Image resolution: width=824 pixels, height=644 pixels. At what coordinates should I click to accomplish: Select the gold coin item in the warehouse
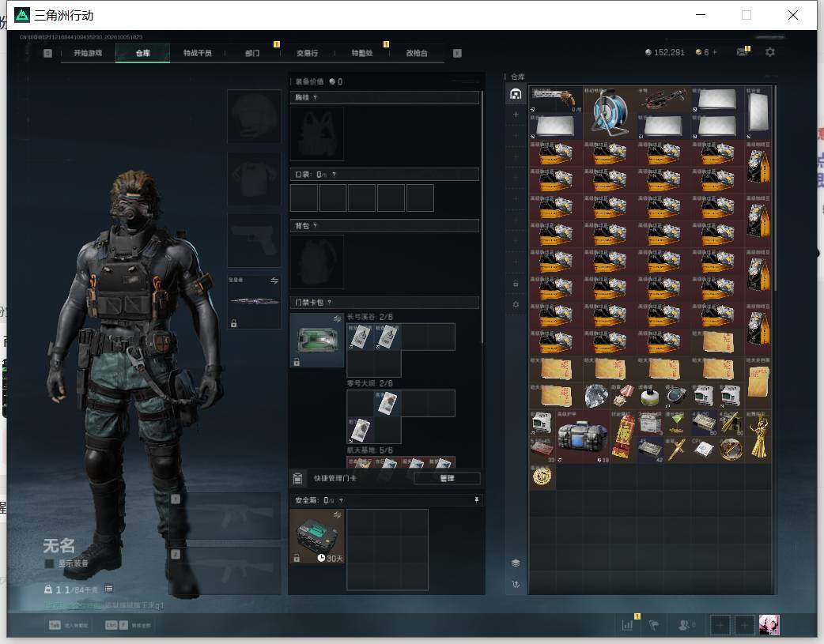(x=542, y=476)
